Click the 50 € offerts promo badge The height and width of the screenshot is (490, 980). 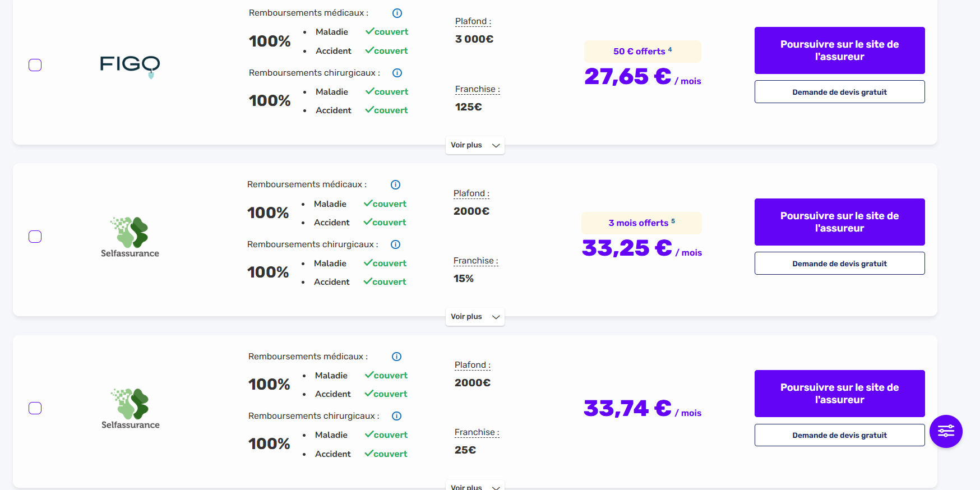(x=642, y=52)
